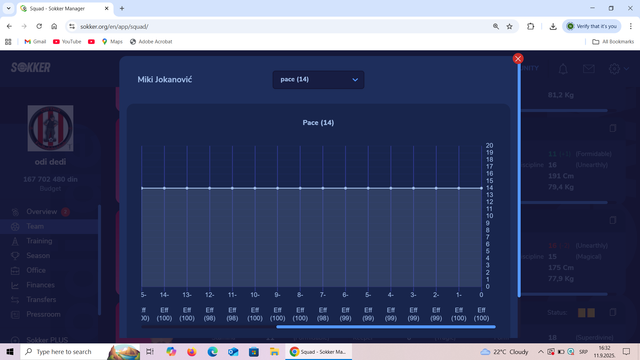640x360 pixels.
Task: Click the Office briefcase icon in sidebar
Action: click(x=15, y=271)
